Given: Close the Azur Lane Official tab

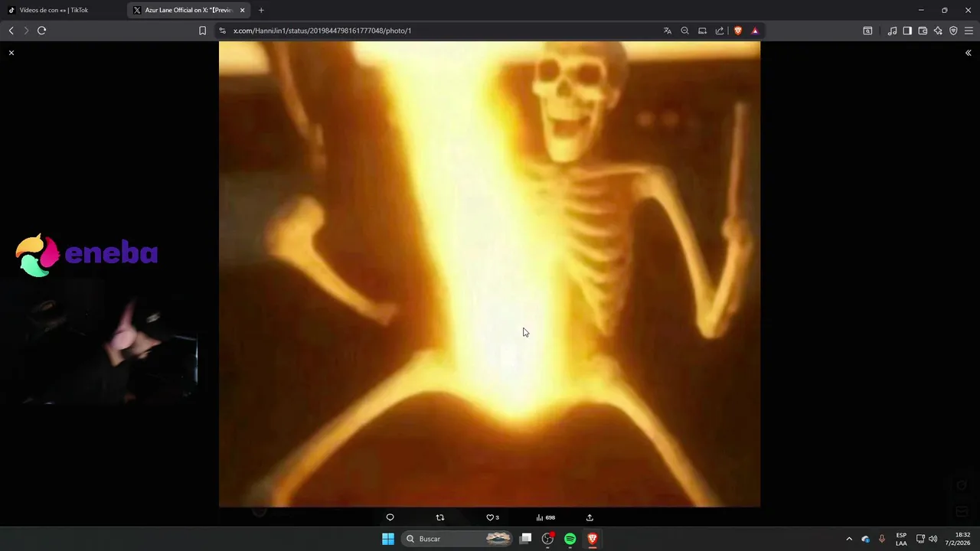Looking at the screenshot, I should [243, 10].
